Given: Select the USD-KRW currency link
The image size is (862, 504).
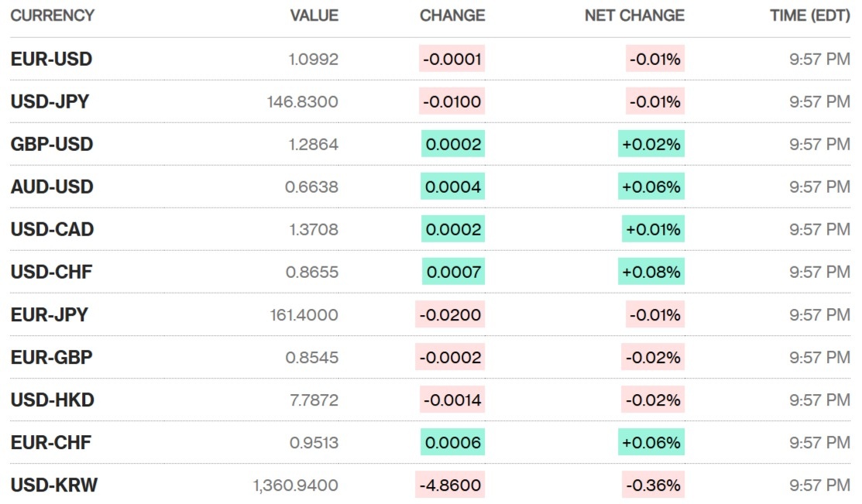Looking at the screenshot, I should [53, 485].
